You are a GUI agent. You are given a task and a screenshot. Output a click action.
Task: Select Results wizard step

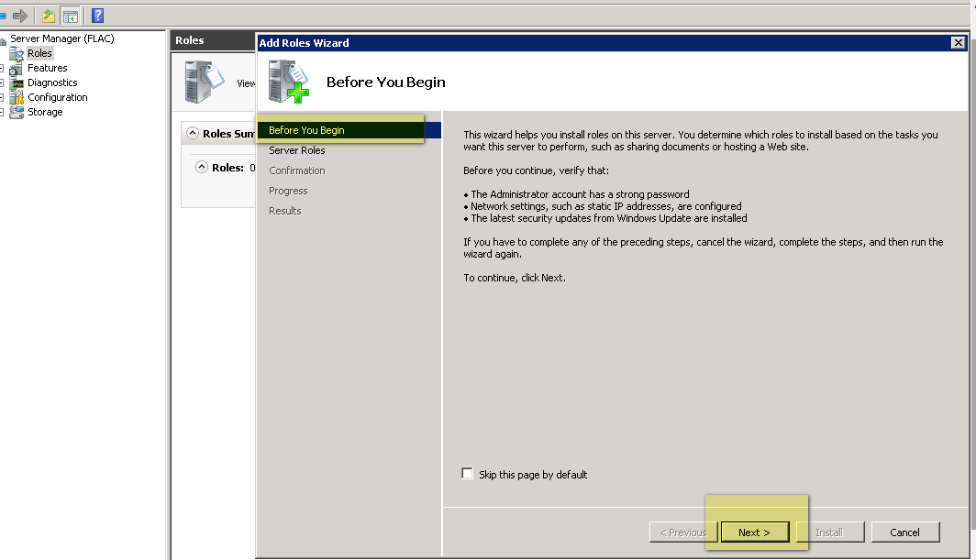285,211
